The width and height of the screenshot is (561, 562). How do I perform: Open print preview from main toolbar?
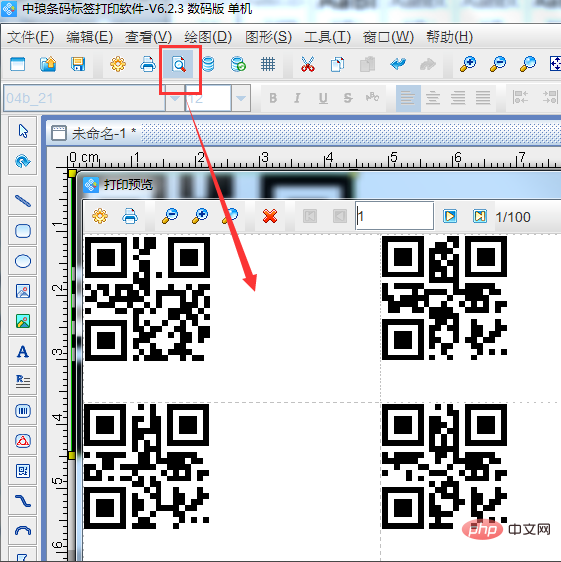(179, 65)
